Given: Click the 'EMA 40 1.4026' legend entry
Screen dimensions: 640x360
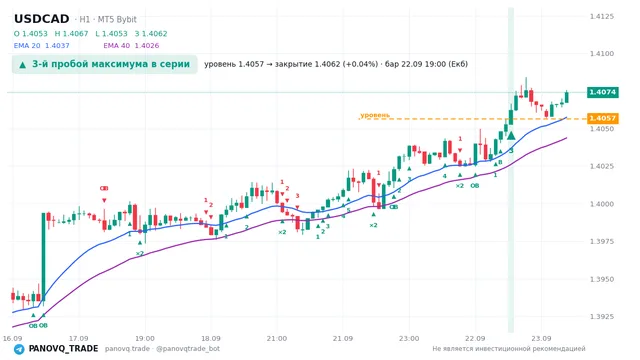Looking at the screenshot, I should (131, 46).
